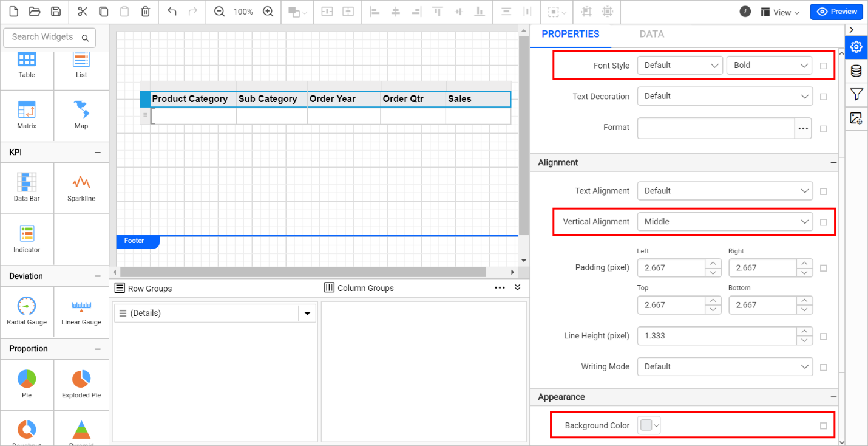
Task: Zoom in using the magnifier plus icon
Action: tap(267, 11)
